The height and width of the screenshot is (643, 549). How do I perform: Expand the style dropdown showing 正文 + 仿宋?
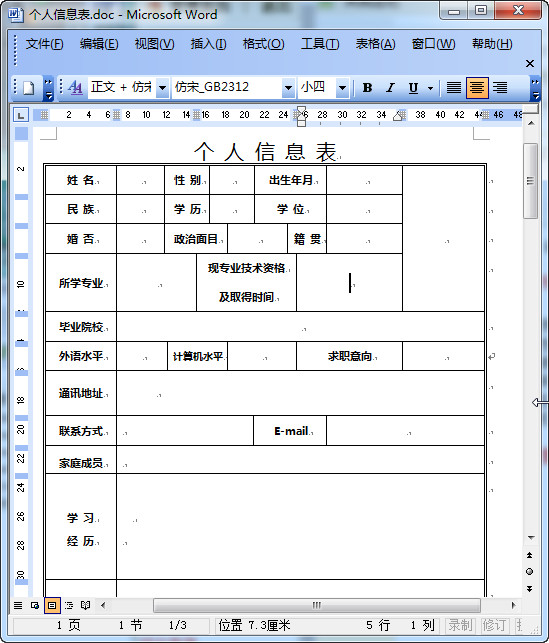point(162,88)
